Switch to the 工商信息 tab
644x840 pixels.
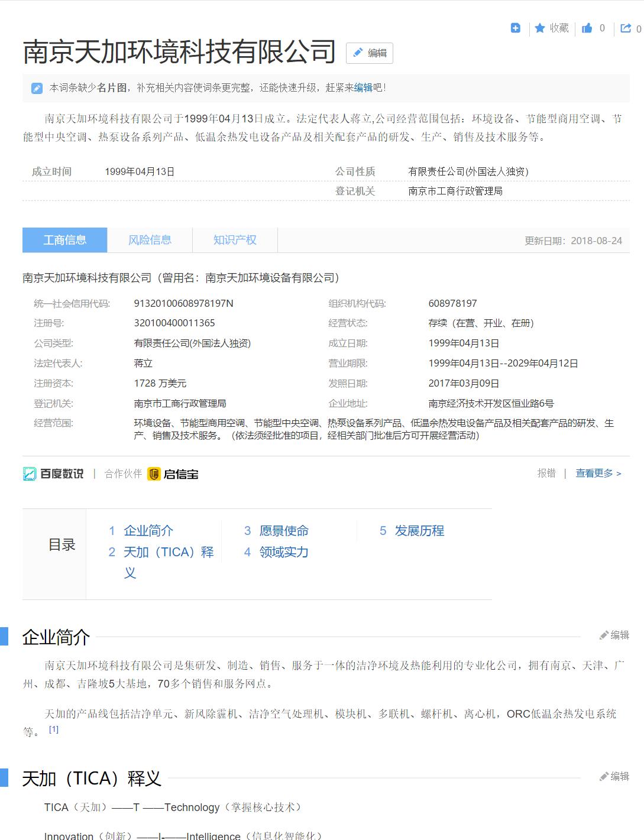tap(65, 240)
